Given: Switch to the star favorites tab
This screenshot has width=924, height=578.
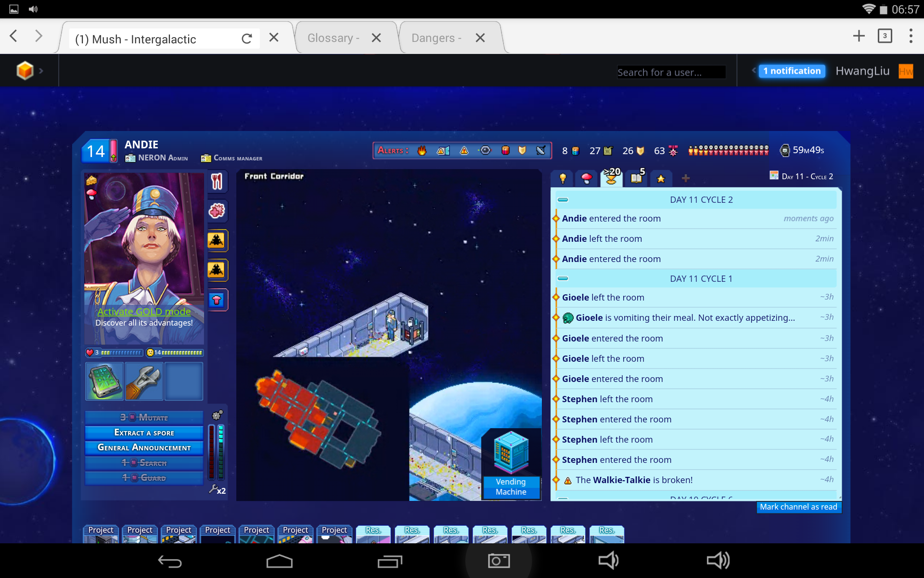Looking at the screenshot, I should point(661,179).
